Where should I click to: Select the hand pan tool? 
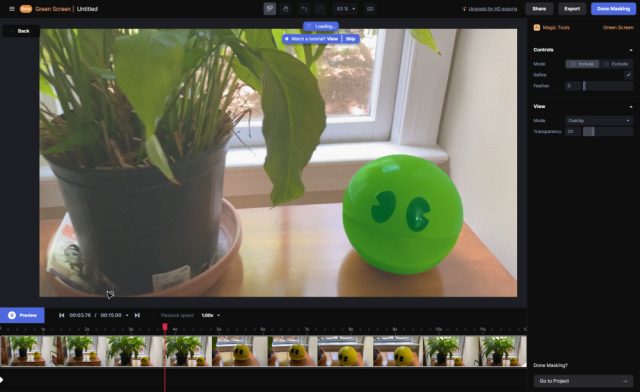point(286,9)
